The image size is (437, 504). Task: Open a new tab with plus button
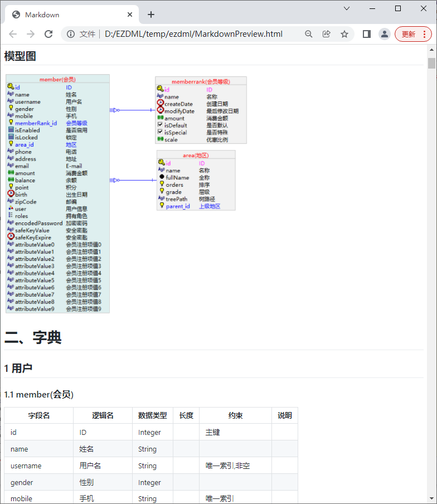pos(151,14)
